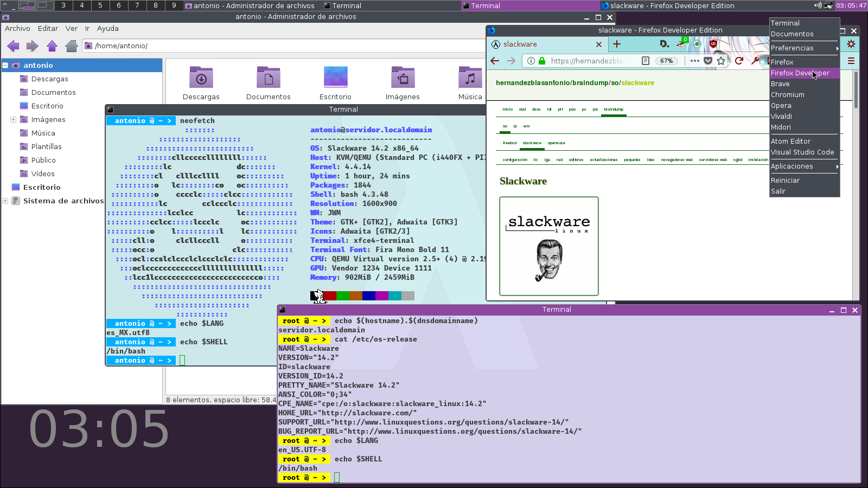Click the /home/antonio/ path field
Screen dimensions: 868x488
pos(284,46)
